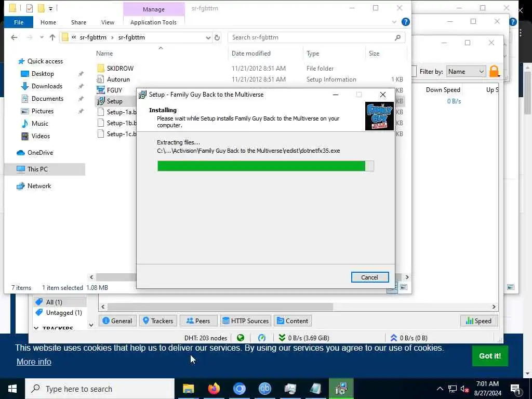Open Documents in the navigation pane
Image resolution: width=532 pixels, height=399 pixels.
point(47,99)
